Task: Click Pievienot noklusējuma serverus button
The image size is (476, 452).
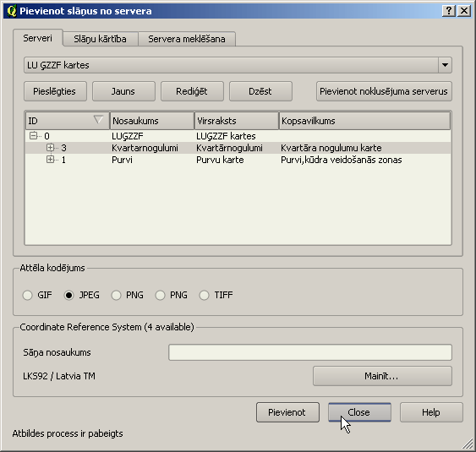Action: point(384,91)
